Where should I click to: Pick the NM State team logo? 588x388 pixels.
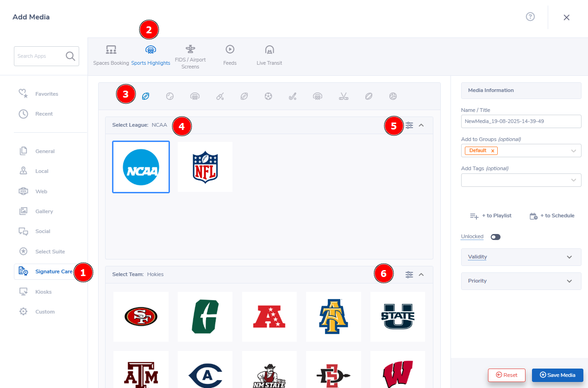269,370
